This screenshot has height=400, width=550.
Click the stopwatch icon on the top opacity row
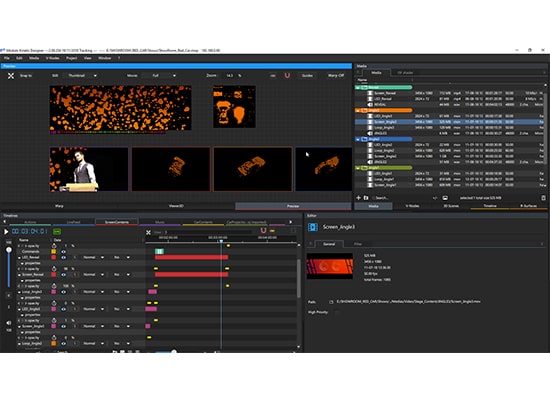pyautogui.click(x=54, y=246)
